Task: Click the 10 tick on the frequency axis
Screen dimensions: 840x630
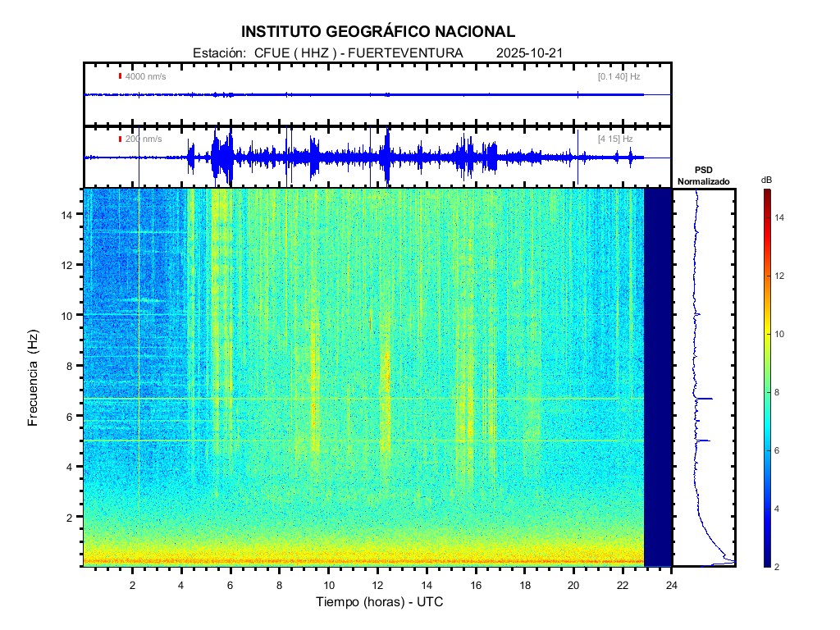Action: tap(70, 315)
